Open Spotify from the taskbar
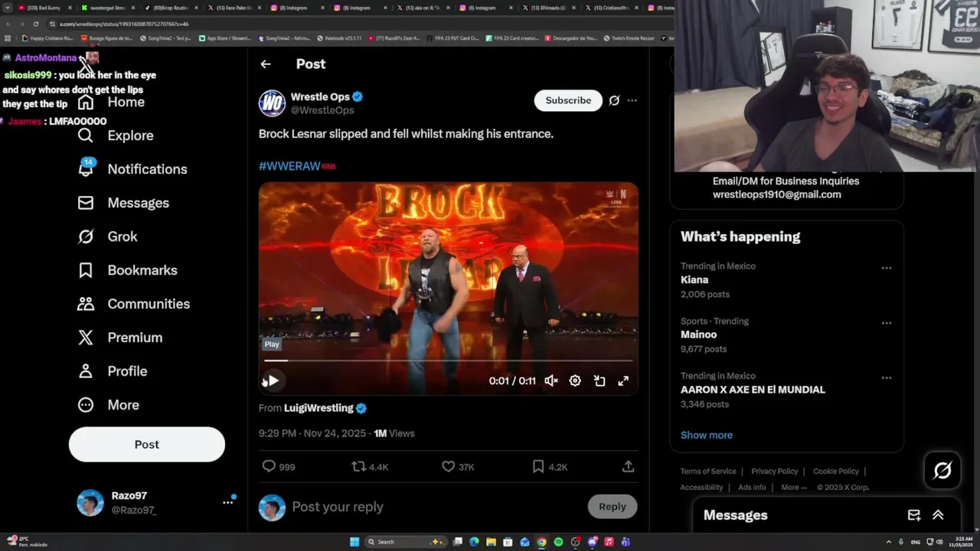 point(558,542)
